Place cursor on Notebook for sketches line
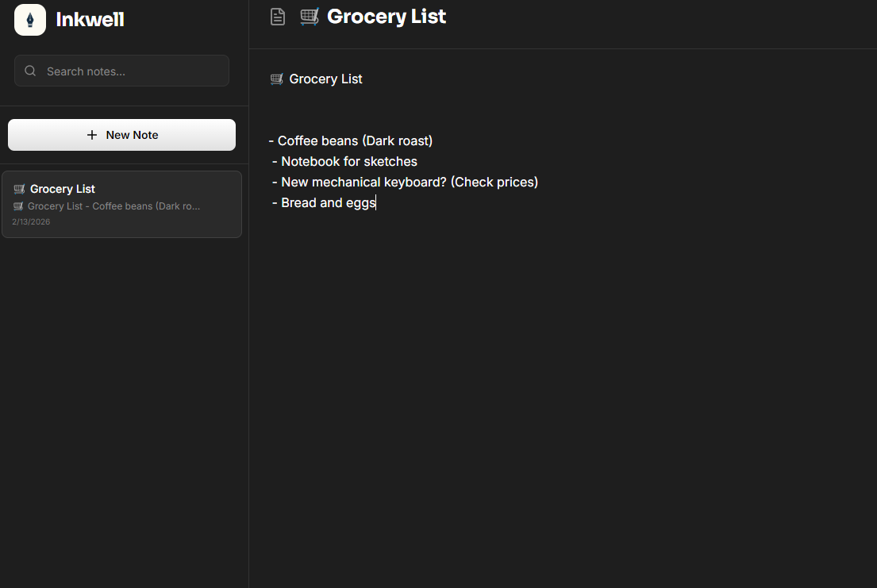 pyautogui.click(x=348, y=162)
